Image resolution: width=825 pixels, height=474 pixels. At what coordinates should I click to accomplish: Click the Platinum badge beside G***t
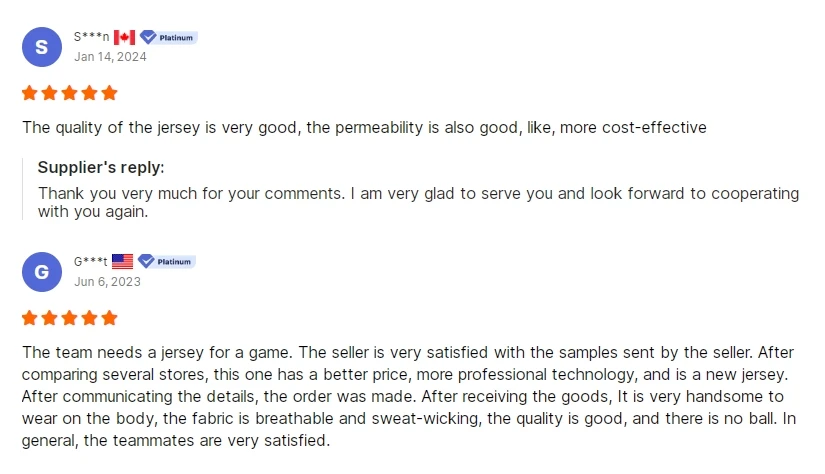pyautogui.click(x=166, y=261)
